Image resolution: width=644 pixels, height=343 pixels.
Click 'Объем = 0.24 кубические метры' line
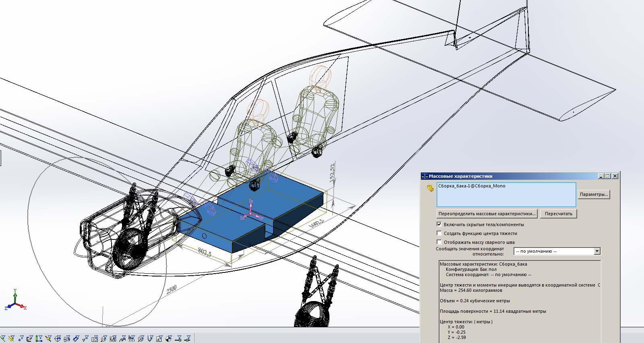click(x=474, y=301)
